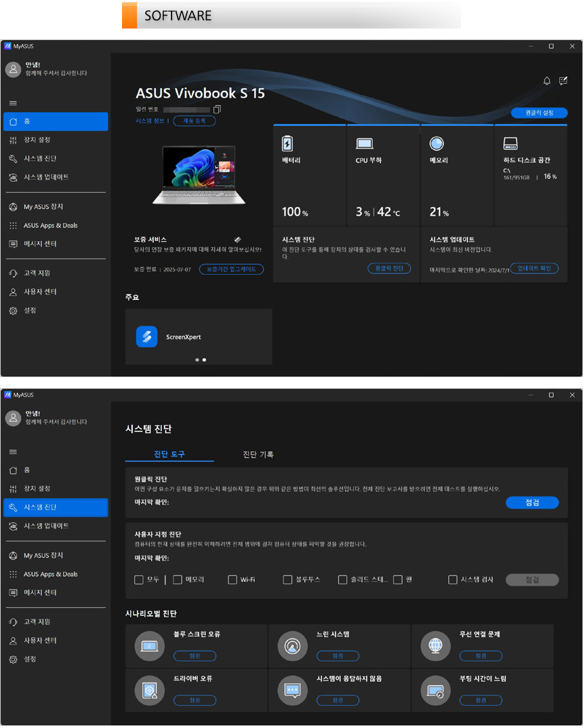
Task: Open the 시스템 정보 link
Action: 150,121
